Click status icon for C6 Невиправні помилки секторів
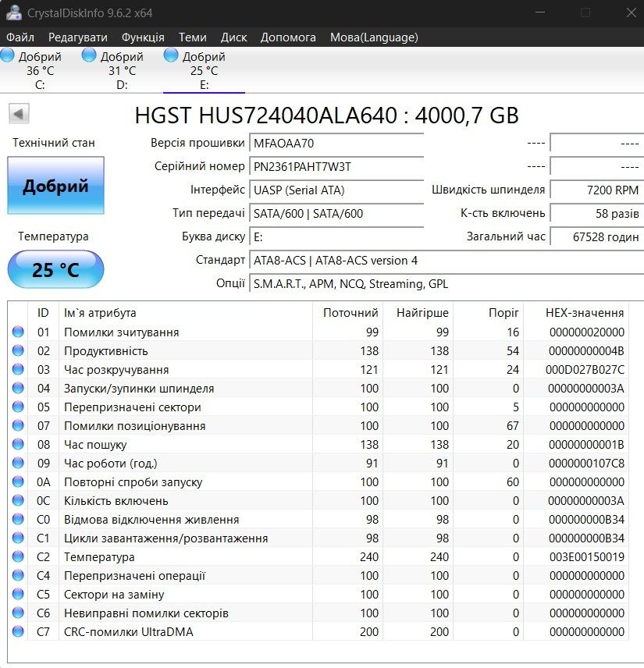 (x=18, y=613)
